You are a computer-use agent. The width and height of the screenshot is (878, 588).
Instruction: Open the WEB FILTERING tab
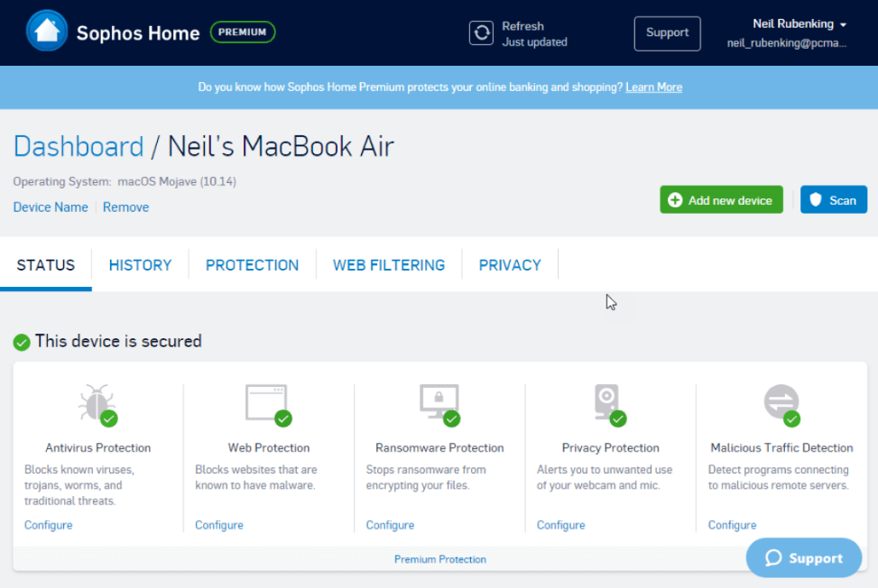(x=389, y=264)
